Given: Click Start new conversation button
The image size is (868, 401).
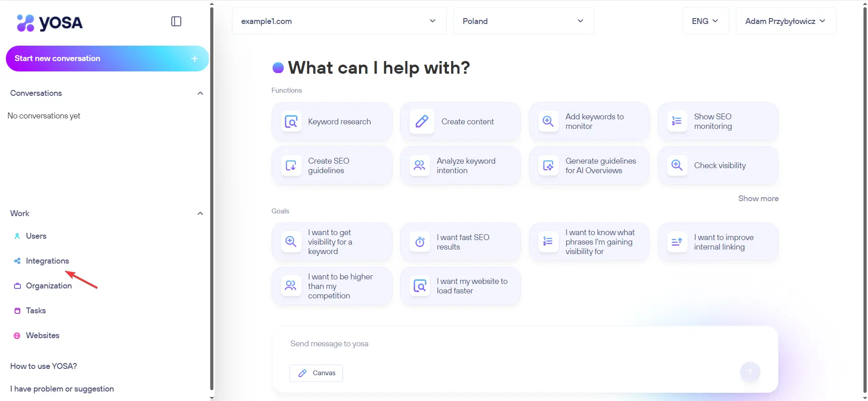Looking at the screenshot, I should tap(107, 58).
